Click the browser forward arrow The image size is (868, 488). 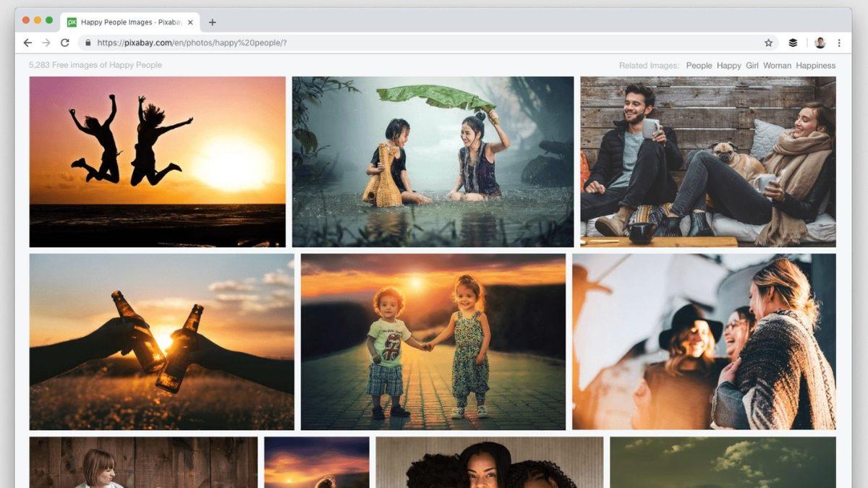(x=48, y=43)
